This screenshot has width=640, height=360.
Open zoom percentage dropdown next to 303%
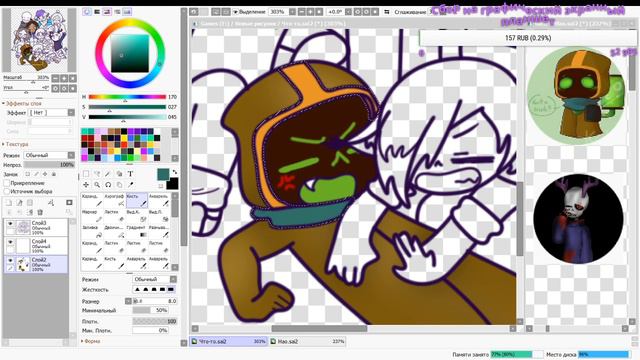(292, 12)
